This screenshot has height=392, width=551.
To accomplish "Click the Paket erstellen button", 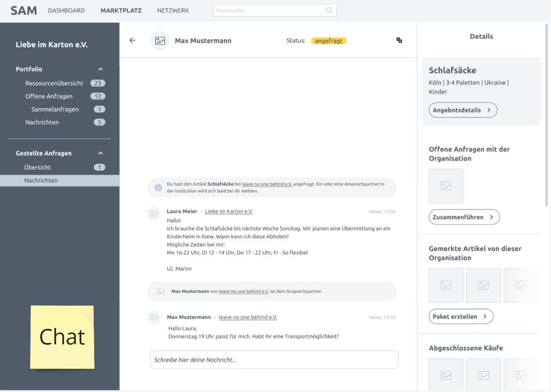I will pyautogui.click(x=461, y=317).
